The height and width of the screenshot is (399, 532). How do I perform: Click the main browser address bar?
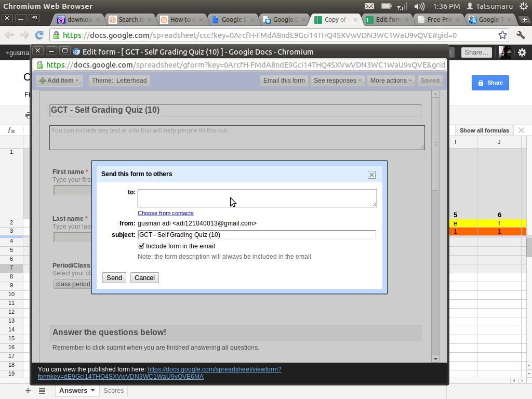279,35
